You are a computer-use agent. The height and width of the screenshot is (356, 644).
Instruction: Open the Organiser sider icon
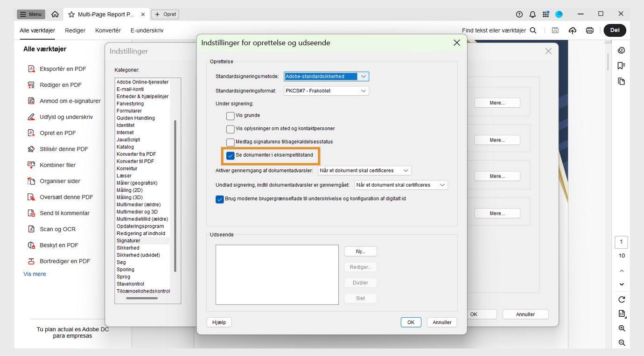pyautogui.click(x=31, y=181)
